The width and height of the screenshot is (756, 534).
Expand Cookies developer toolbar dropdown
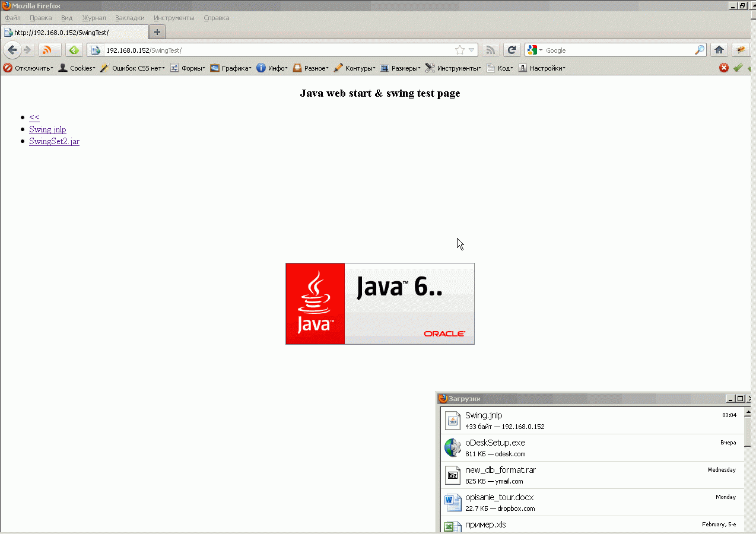tap(77, 68)
